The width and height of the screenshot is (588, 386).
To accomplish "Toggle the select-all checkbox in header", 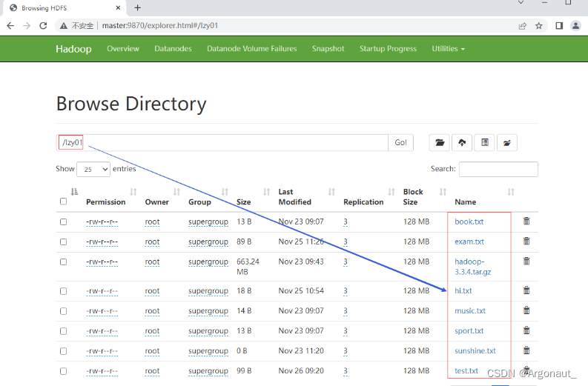I will tap(63, 202).
